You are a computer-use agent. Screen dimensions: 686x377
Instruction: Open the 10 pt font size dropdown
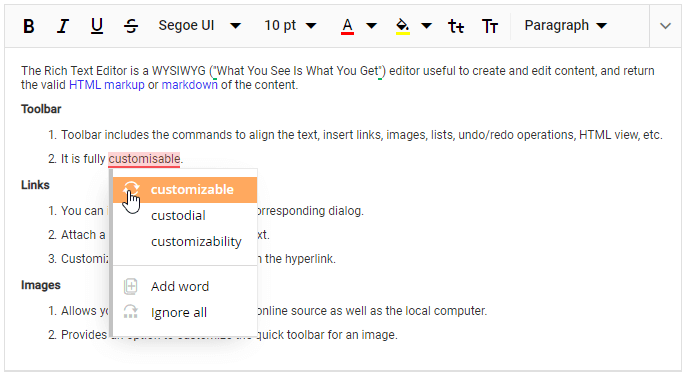pos(290,26)
